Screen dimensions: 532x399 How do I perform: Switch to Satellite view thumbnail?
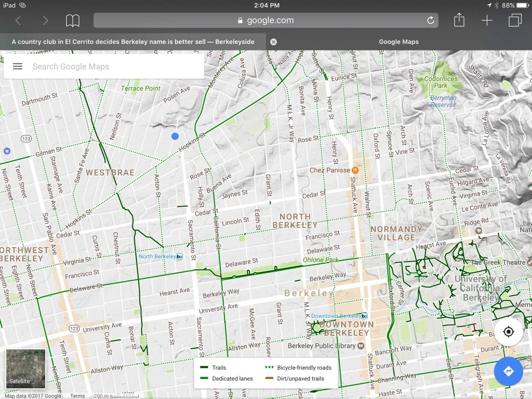point(26,369)
